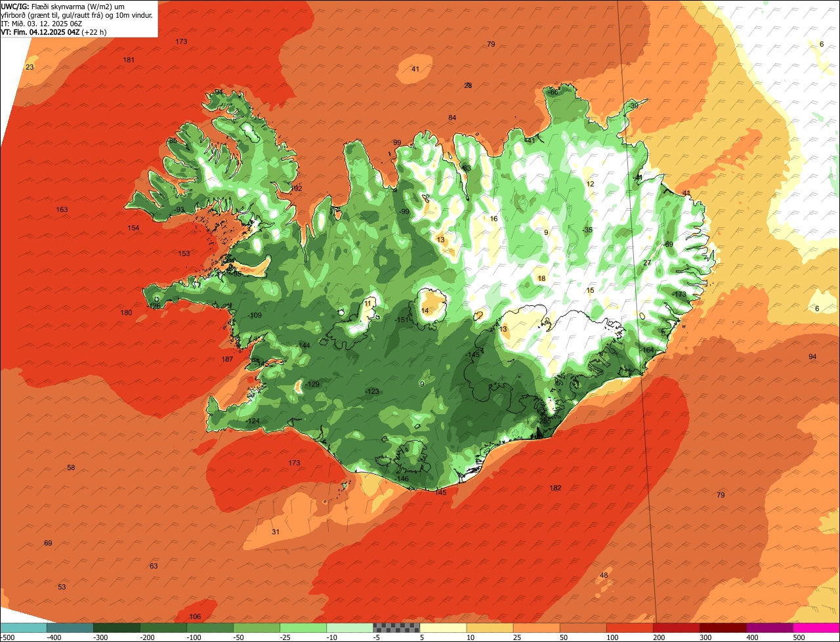The width and height of the screenshot is (840, 642).
Task: Click the legend label -500
Action: coord(7,637)
